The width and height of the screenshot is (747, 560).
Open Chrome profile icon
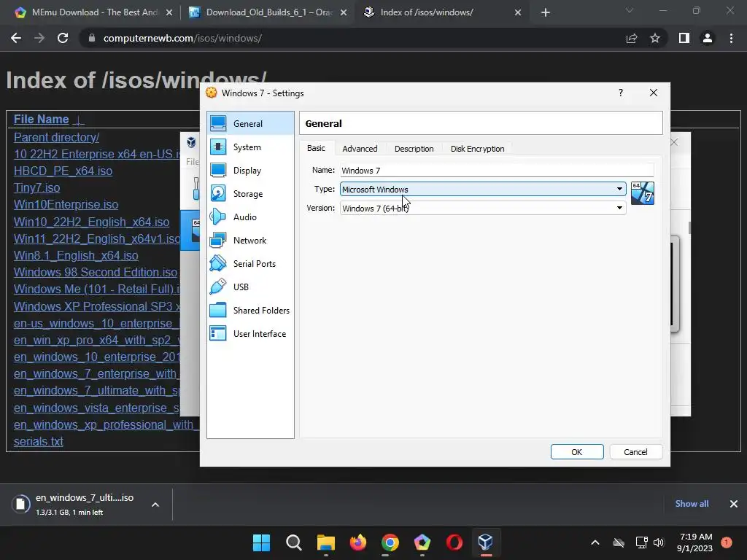[x=708, y=38]
